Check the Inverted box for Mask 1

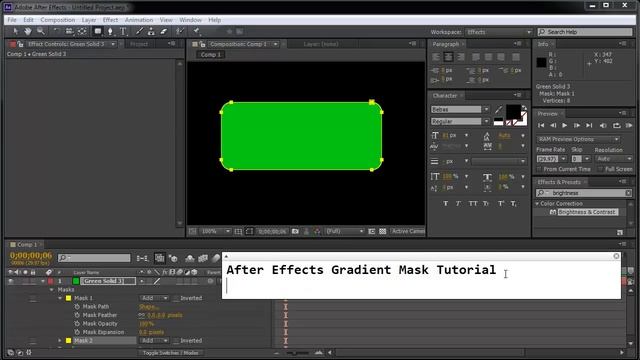click(176, 298)
